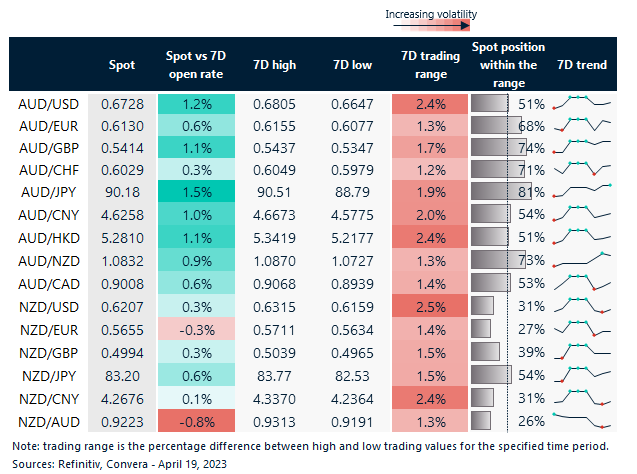This screenshot has width=637, height=474.
Task: Click the AUD/USD 7D trend sparkline
Action: pyautogui.click(x=584, y=103)
